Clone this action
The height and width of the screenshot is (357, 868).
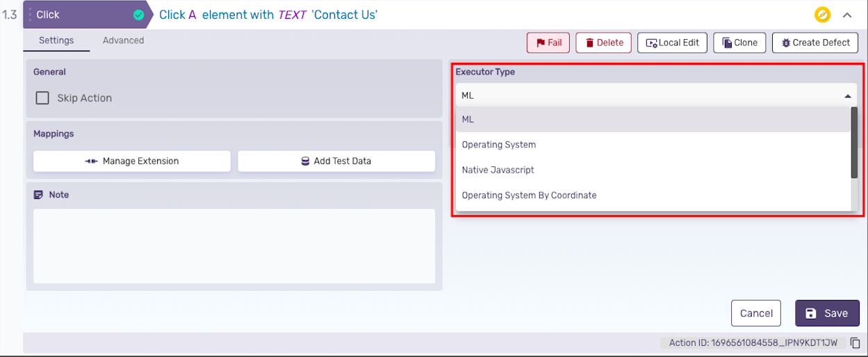tap(739, 42)
